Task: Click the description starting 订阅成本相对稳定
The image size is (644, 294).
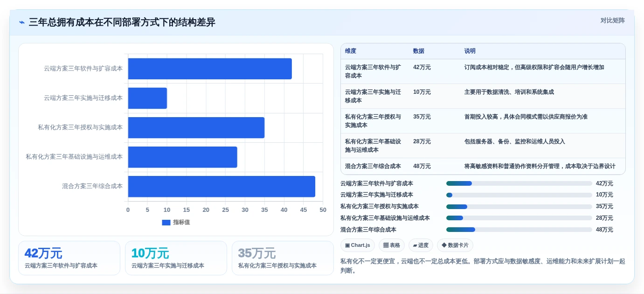Action: pyautogui.click(x=534, y=67)
